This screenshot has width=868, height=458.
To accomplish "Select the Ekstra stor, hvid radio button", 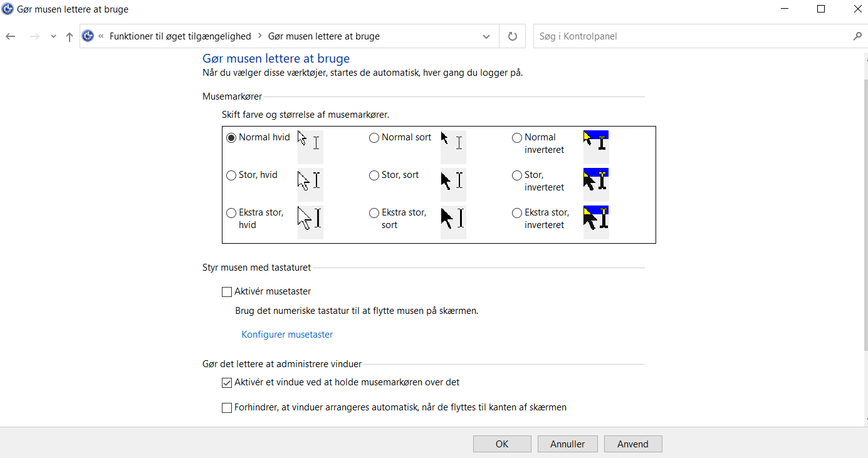I will [231, 213].
